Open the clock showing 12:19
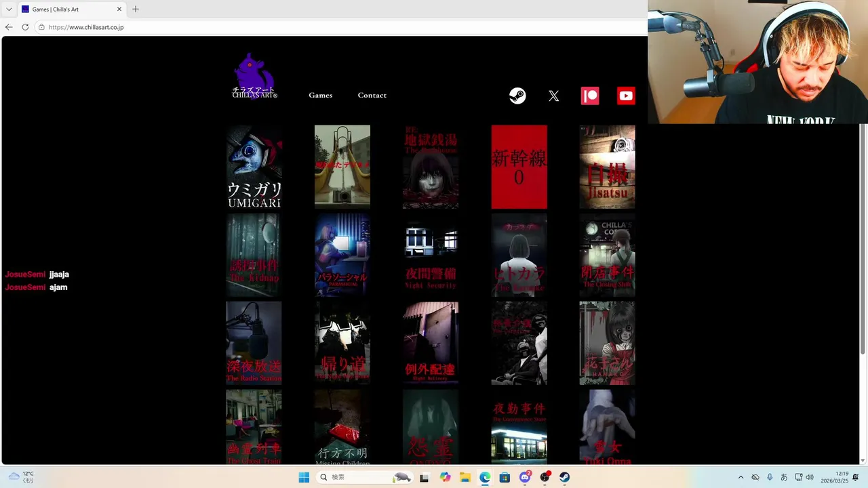This screenshot has width=868, height=488. [x=835, y=477]
